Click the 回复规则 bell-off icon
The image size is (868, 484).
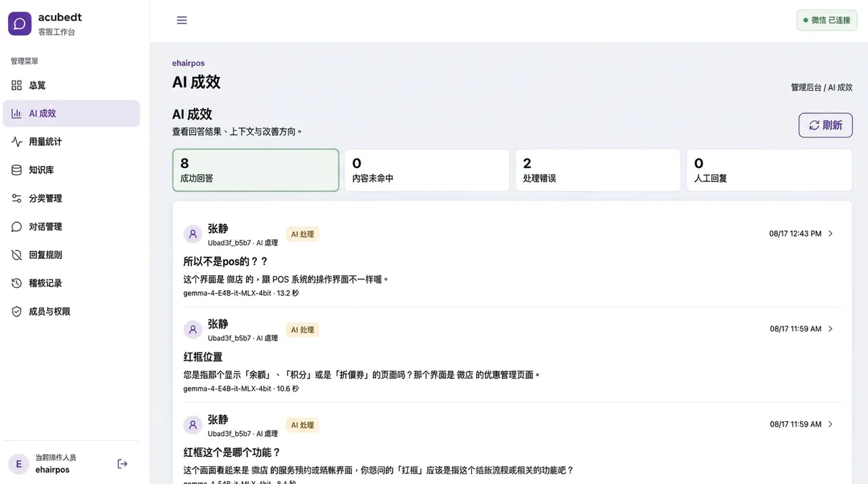[17, 255]
